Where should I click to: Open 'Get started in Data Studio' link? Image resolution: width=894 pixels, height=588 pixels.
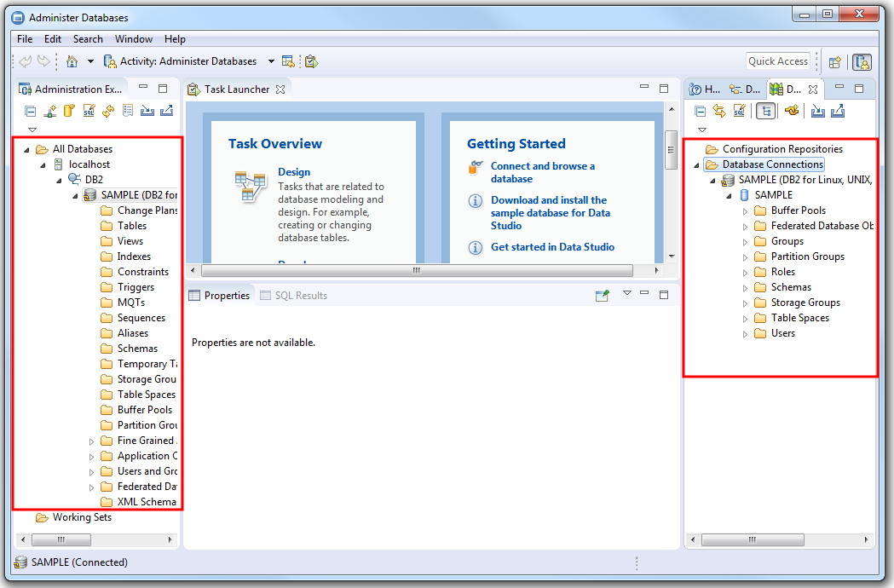pos(552,247)
